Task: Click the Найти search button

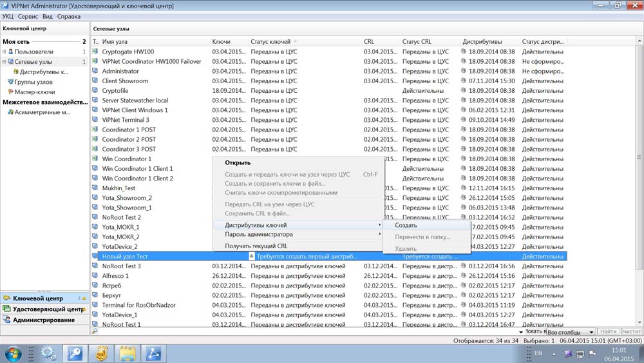Action: pos(608,331)
